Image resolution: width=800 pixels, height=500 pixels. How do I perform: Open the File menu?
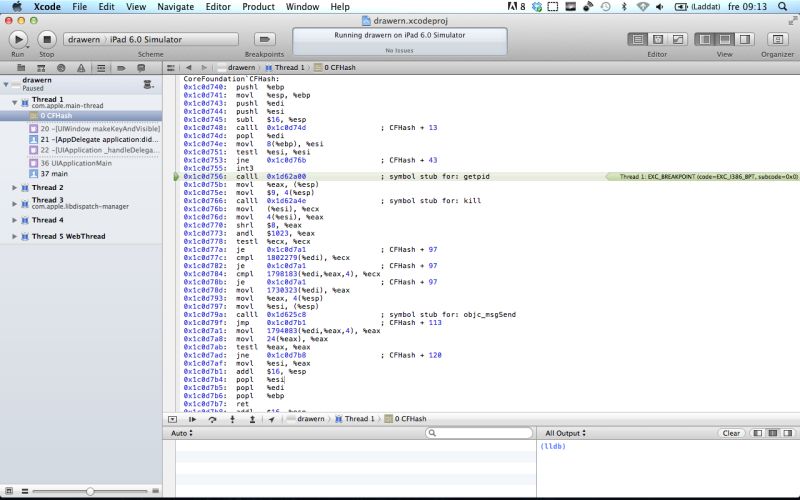coord(80,7)
